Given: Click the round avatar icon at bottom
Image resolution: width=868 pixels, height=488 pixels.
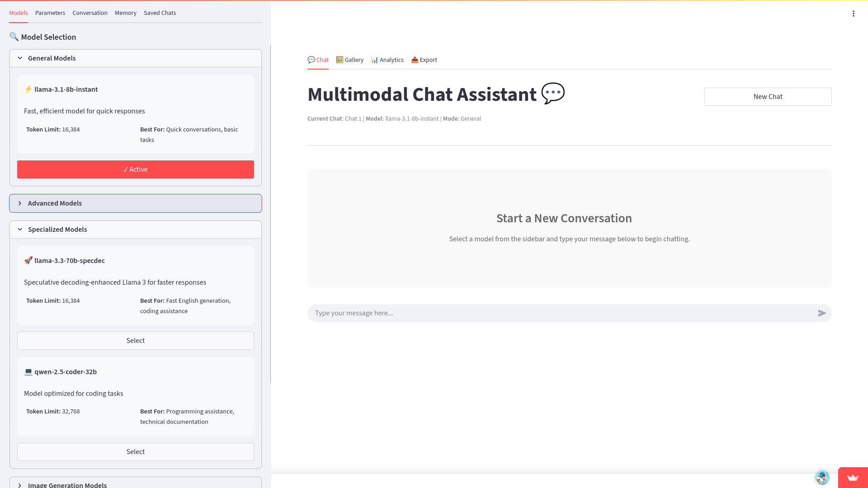Looking at the screenshot, I should tap(822, 477).
